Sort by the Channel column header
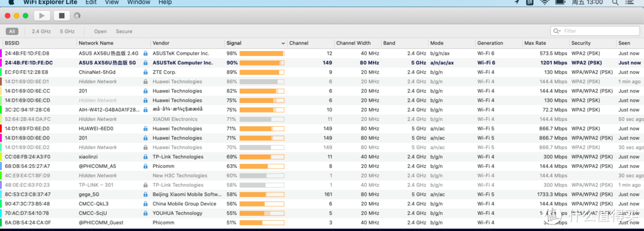 coord(310,43)
